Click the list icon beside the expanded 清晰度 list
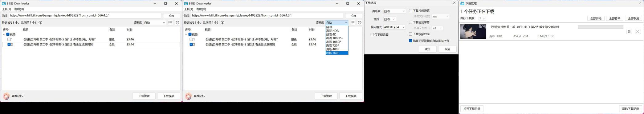This screenshot has width=644, height=114. [353, 22]
